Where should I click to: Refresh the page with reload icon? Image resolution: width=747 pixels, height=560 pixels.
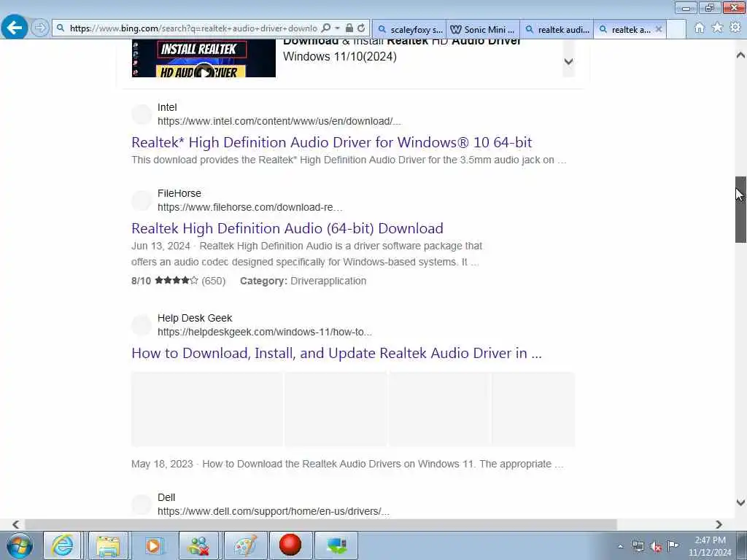[x=361, y=28]
